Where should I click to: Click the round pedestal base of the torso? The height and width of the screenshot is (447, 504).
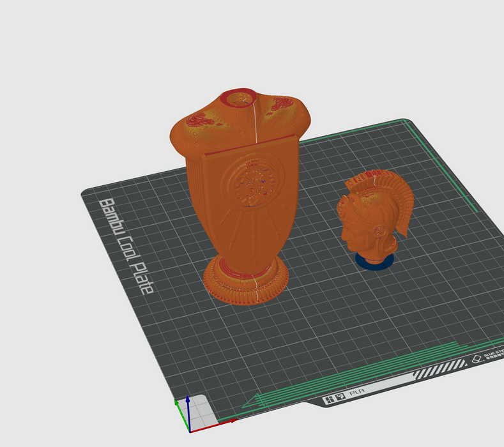[x=246, y=281]
